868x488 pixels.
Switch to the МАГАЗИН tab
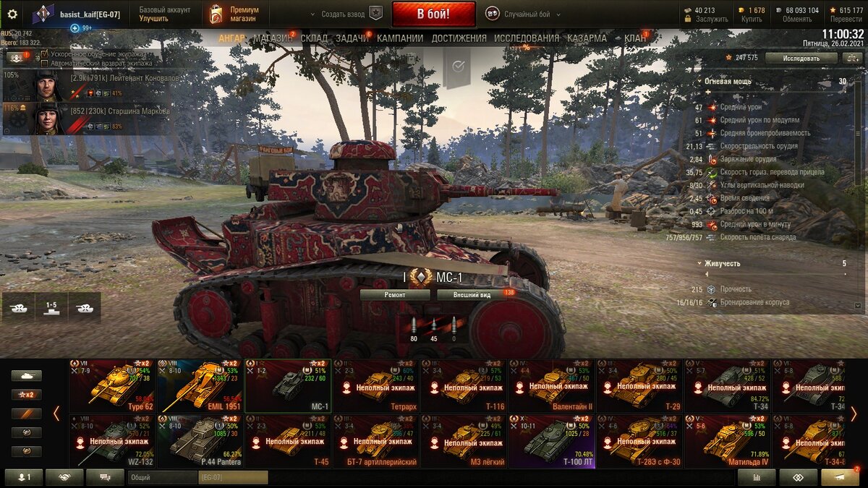click(x=273, y=38)
